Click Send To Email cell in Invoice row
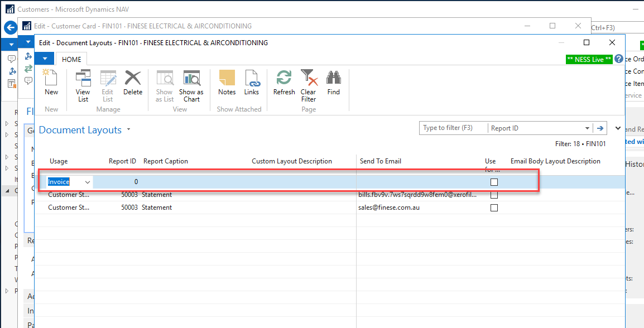 point(418,182)
